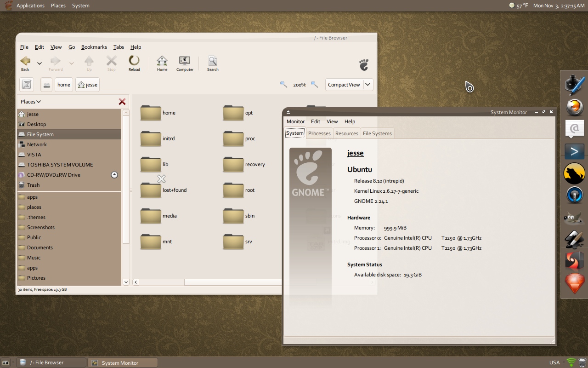Select the 'recovery' folder icon
Image resolution: width=588 pixels, height=368 pixels.
[x=233, y=164]
